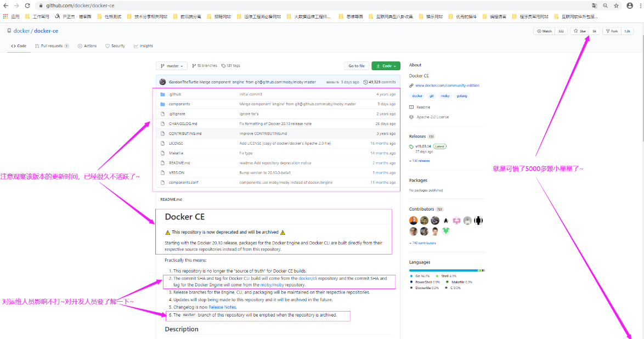Fork the repository with Fork button
The image size is (644, 339).
click(x=612, y=31)
